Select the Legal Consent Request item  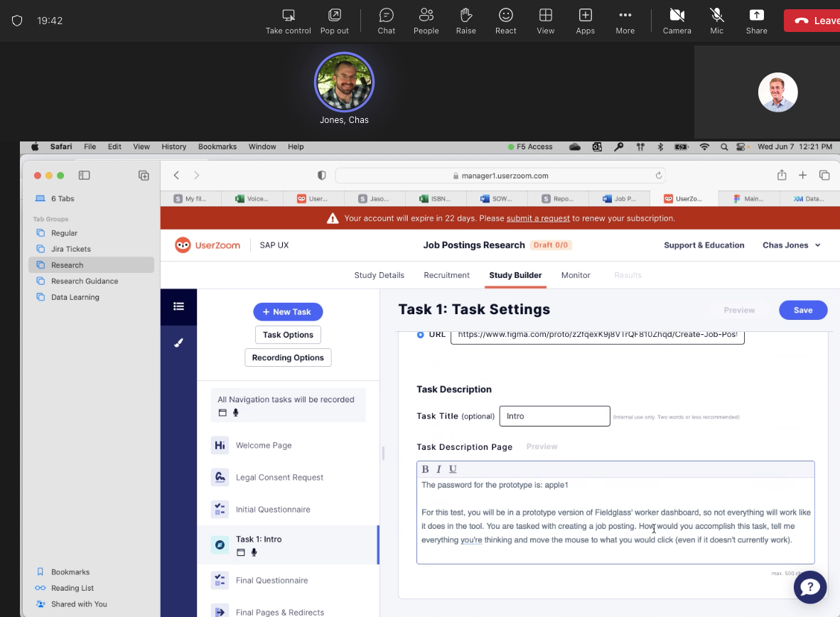(289, 477)
